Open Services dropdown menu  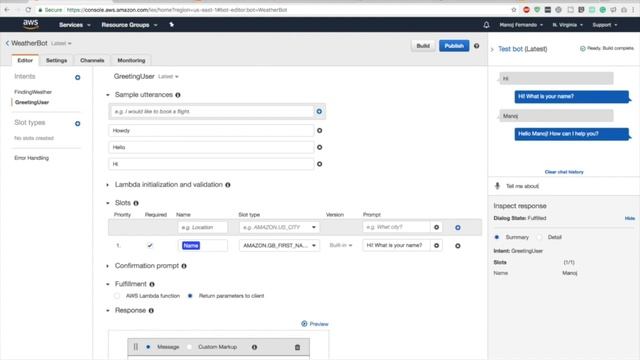coord(75,25)
